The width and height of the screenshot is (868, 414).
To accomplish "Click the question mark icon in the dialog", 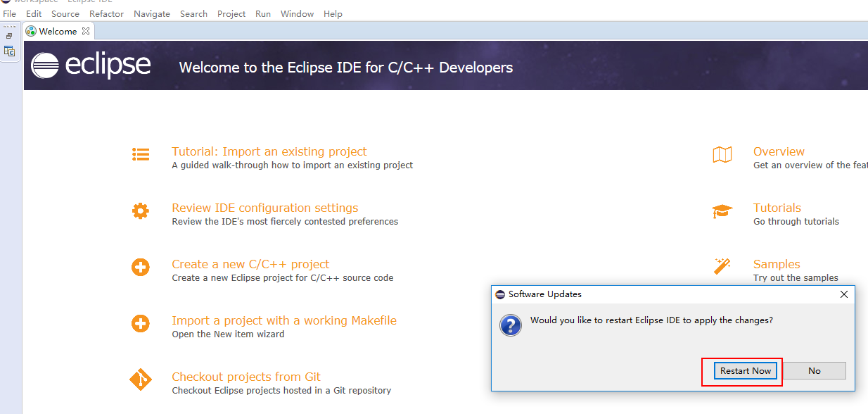I will pos(510,325).
